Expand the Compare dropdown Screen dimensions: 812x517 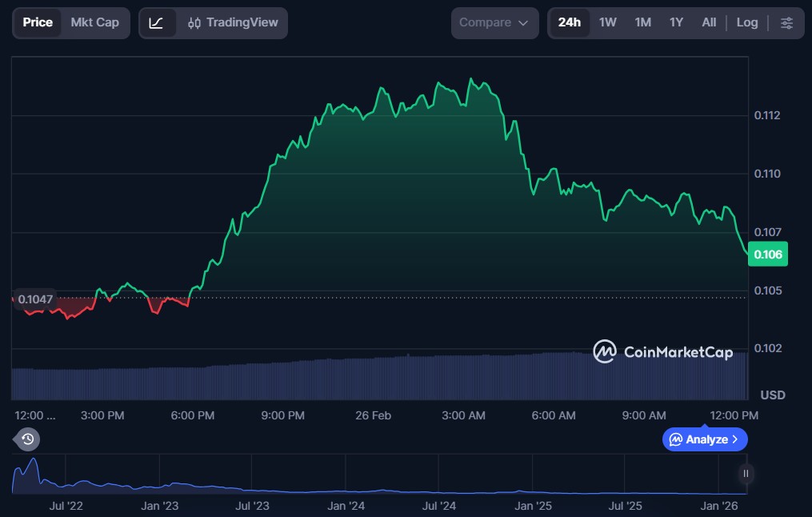tap(494, 22)
